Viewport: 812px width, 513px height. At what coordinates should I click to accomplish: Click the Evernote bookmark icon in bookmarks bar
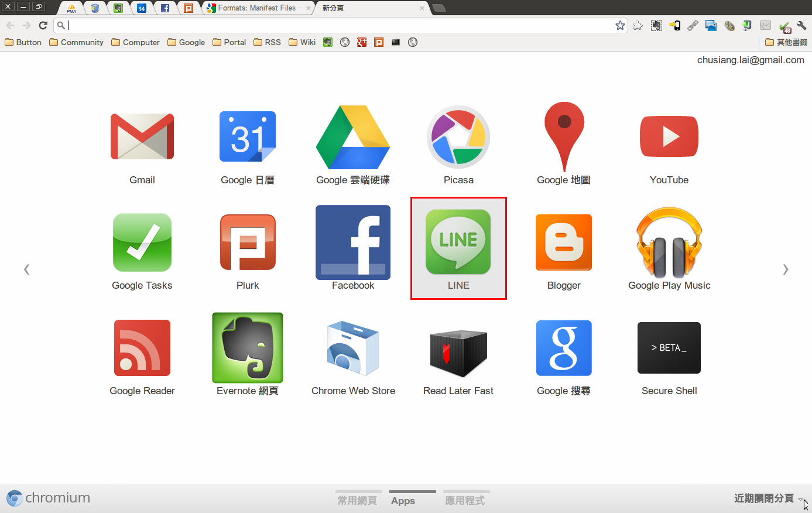[328, 42]
